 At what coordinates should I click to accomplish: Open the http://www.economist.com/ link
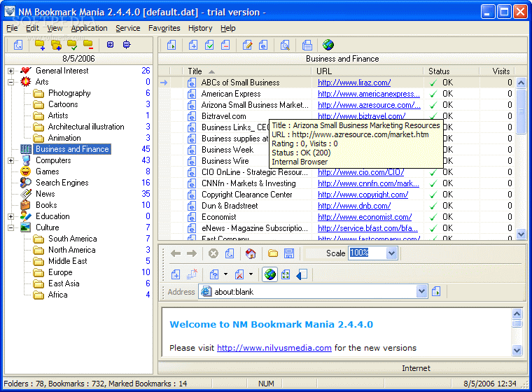click(365, 217)
